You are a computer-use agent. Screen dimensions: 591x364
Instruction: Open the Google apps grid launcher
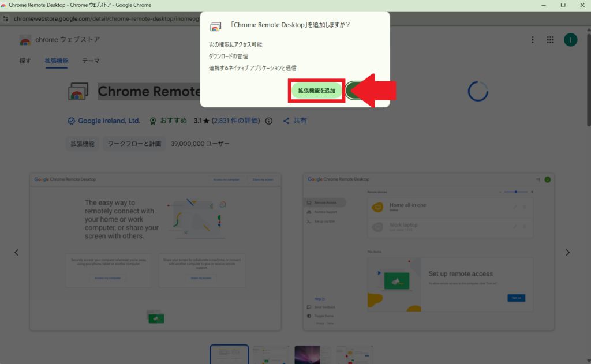[551, 40]
